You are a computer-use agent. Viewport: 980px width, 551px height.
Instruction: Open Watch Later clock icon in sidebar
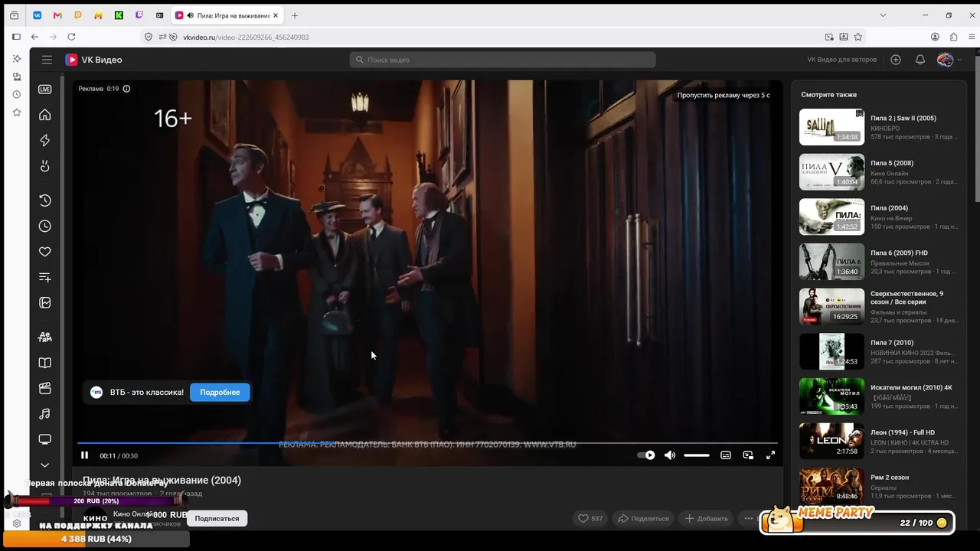click(x=45, y=227)
